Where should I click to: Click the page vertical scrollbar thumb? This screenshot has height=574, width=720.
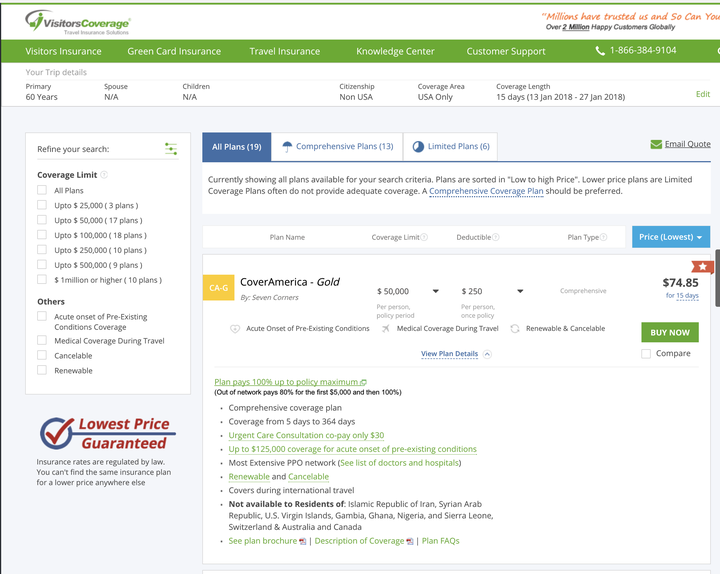click(x=717, y=278)
